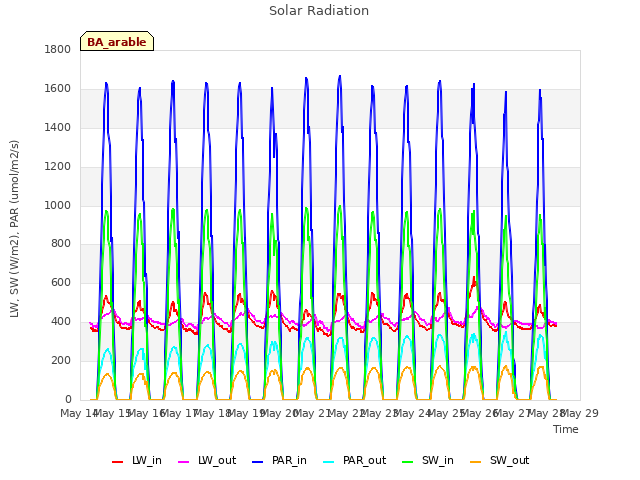Click the May 29 x-axis tick label
640x480 pixels.
tap(580, 413)
